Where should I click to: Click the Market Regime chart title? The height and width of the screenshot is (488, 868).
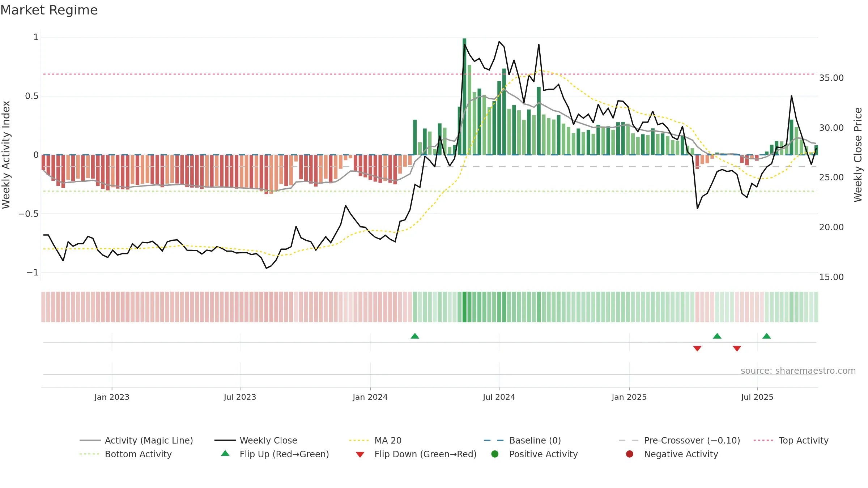49,10
